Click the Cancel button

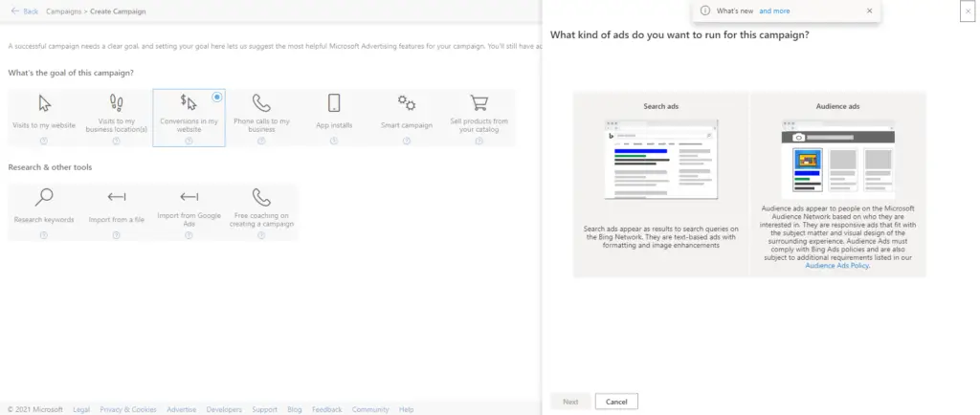(x=616, y=402)
